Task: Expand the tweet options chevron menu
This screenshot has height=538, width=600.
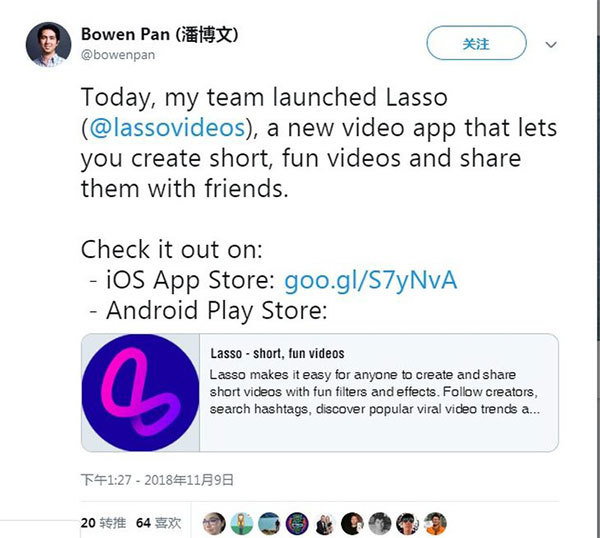Action: point(551,45)
